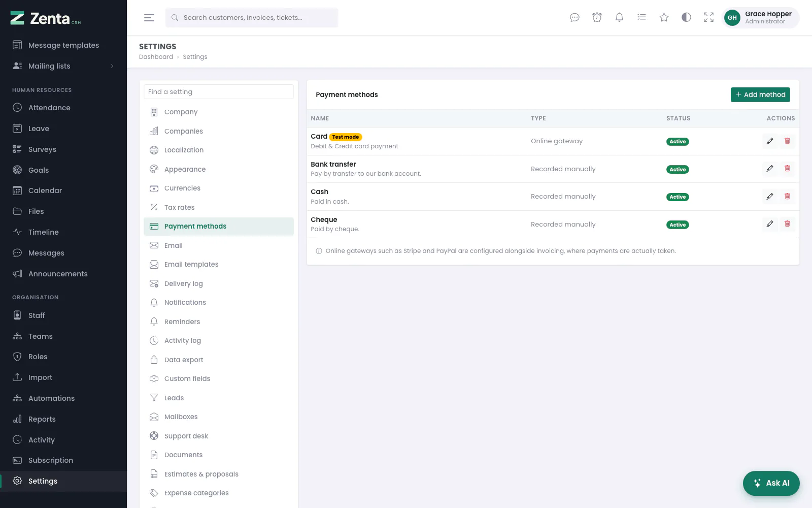Delete the Cash payment method
Screen dimensions: 812x508
click(787, 196)
